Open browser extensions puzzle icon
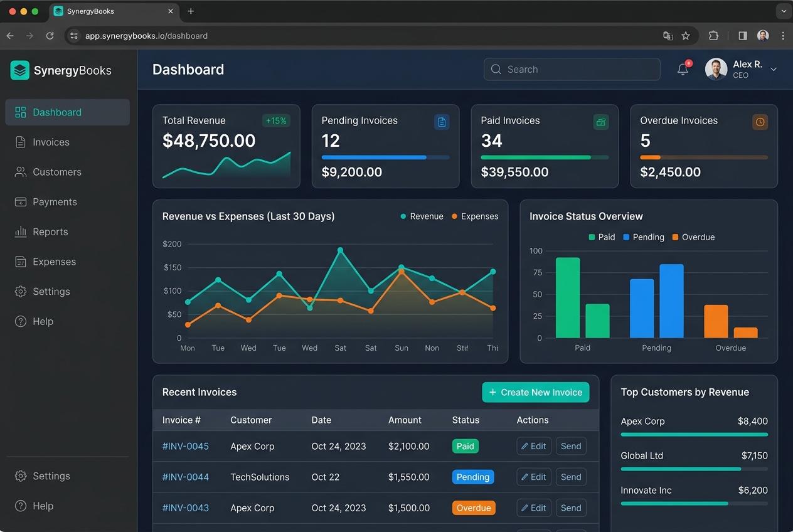The width and height of the screenshot is (793, 532). (x=713, y=36)
